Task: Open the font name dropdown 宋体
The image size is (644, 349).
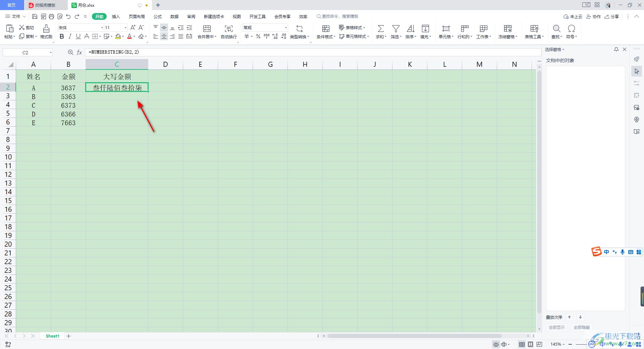Action: (102, 28)
